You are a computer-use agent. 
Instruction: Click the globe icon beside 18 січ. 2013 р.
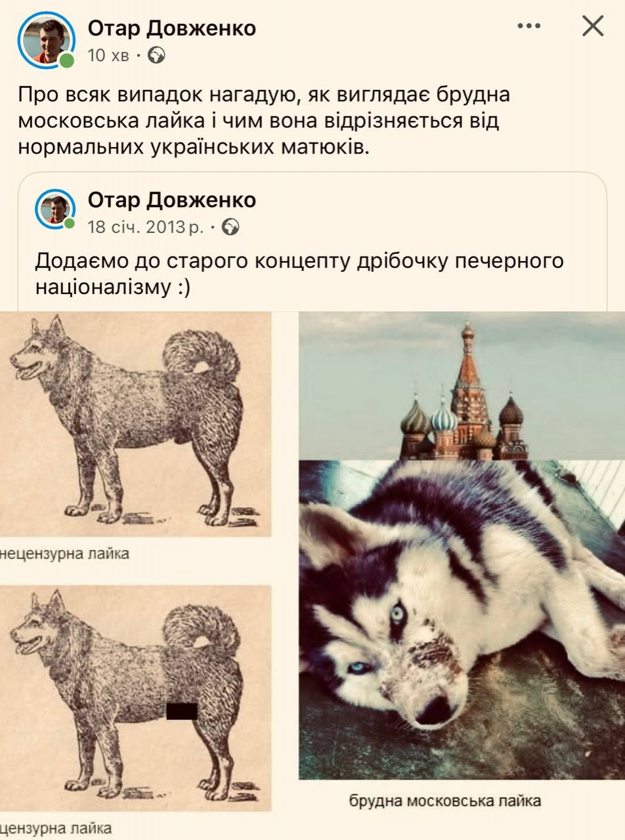pos(231,228)
